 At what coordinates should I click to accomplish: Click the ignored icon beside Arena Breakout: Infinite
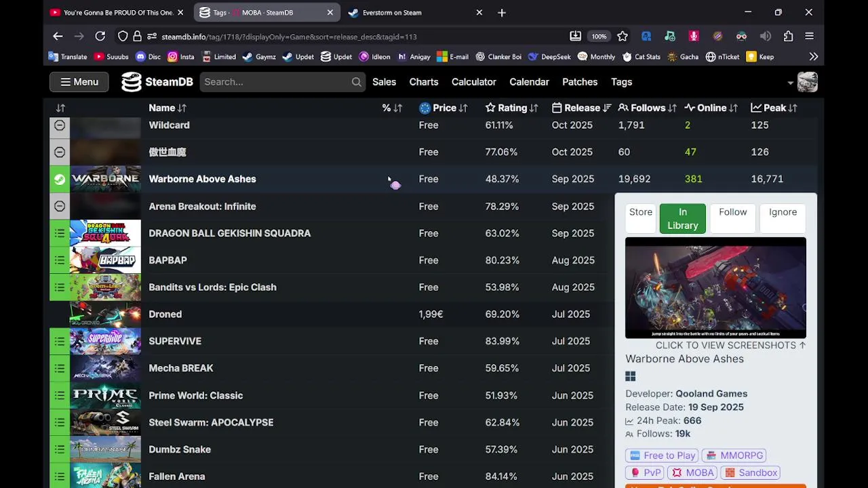coord(60,206)
